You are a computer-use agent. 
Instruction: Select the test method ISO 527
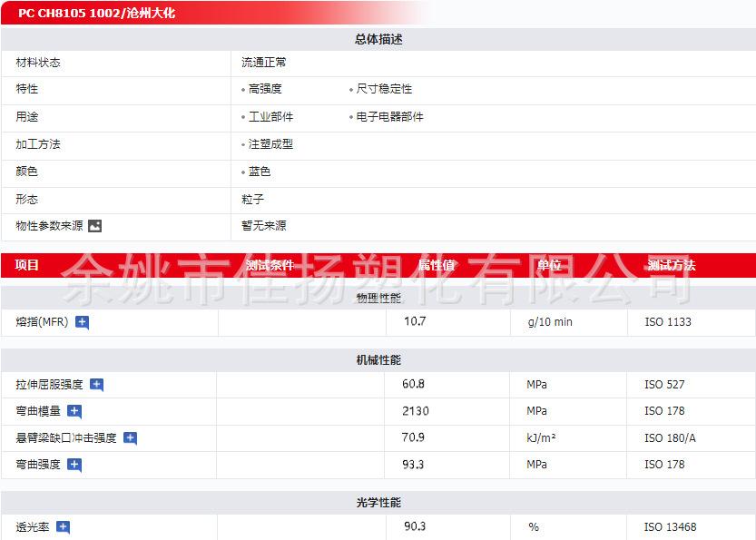click(x=664, y=385)
